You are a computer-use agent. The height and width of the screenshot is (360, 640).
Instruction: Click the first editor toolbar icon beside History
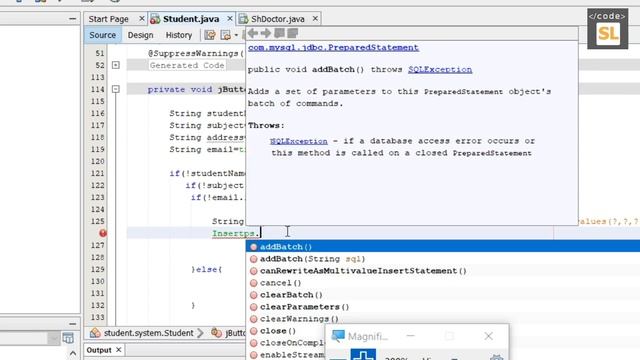click(210, 35)
